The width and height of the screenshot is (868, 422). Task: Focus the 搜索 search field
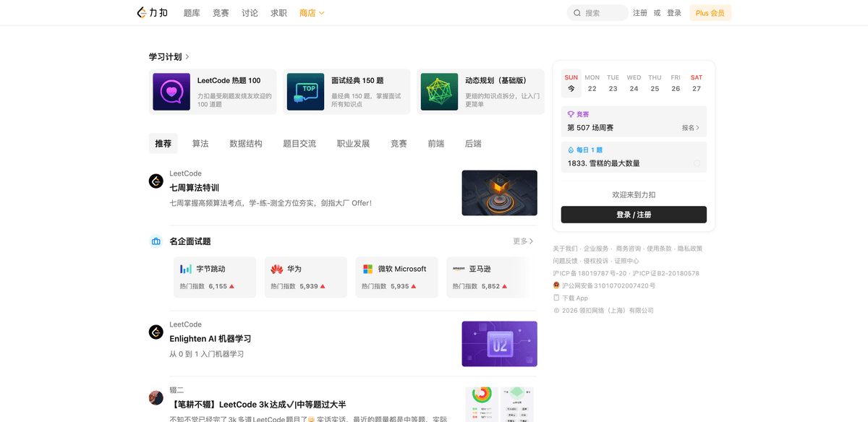(597, 13)
